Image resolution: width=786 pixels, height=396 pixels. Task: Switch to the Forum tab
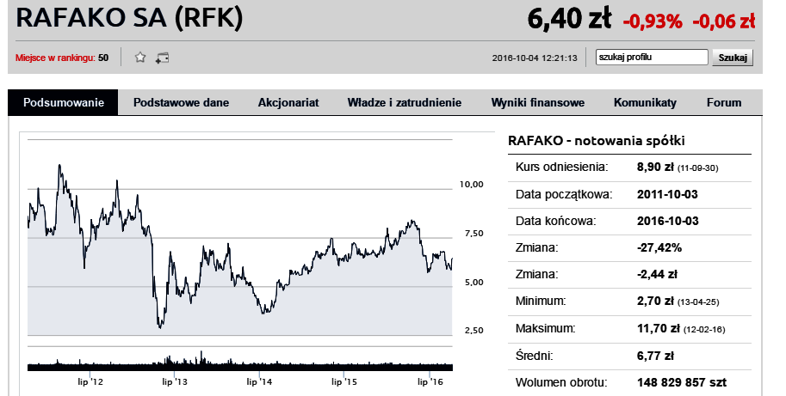[x=724, y=103]
